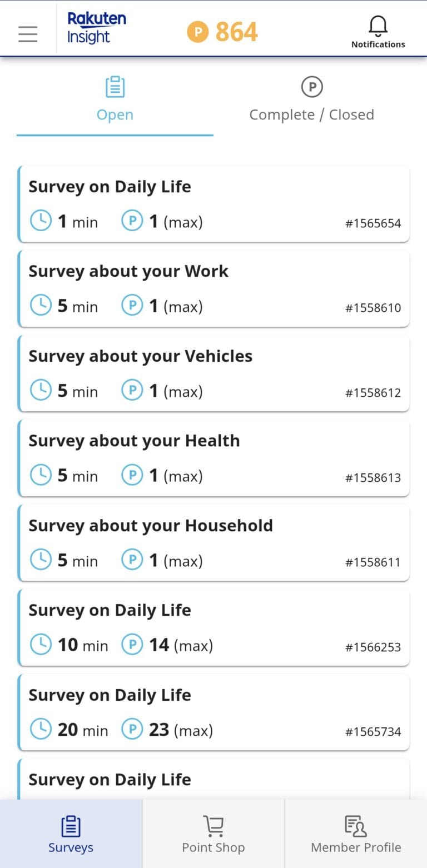The height and width of the screenshot is (868, 427).
Task: Open Member Profile icon
Action: coord(356,826)
